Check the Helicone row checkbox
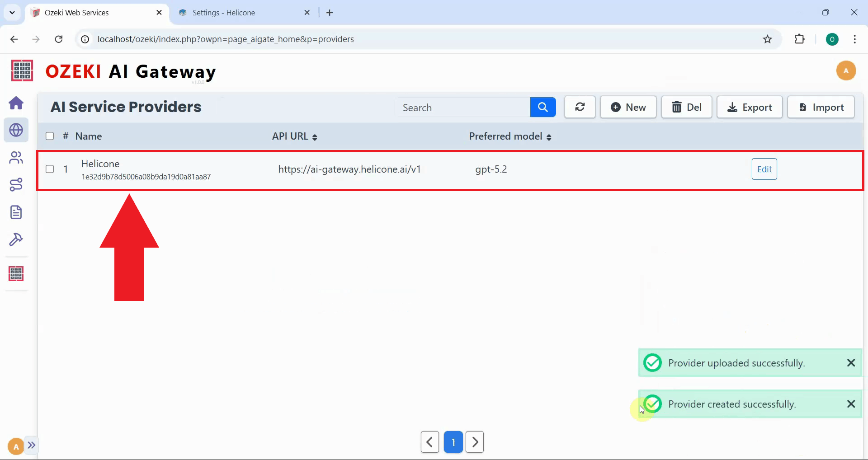 click(50, 169)
